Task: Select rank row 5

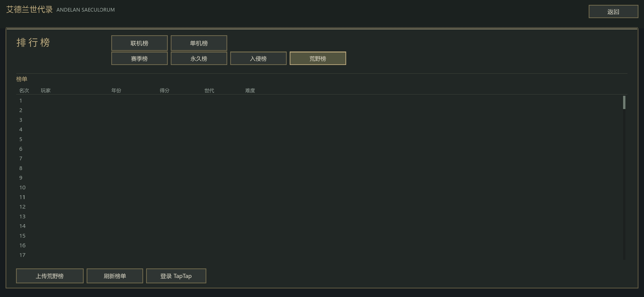Action: coord(319,139)
